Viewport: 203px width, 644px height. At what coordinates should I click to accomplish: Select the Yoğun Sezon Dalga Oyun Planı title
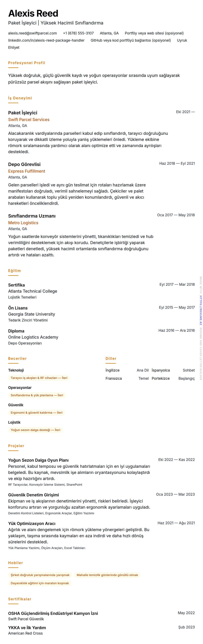(38, 460)
